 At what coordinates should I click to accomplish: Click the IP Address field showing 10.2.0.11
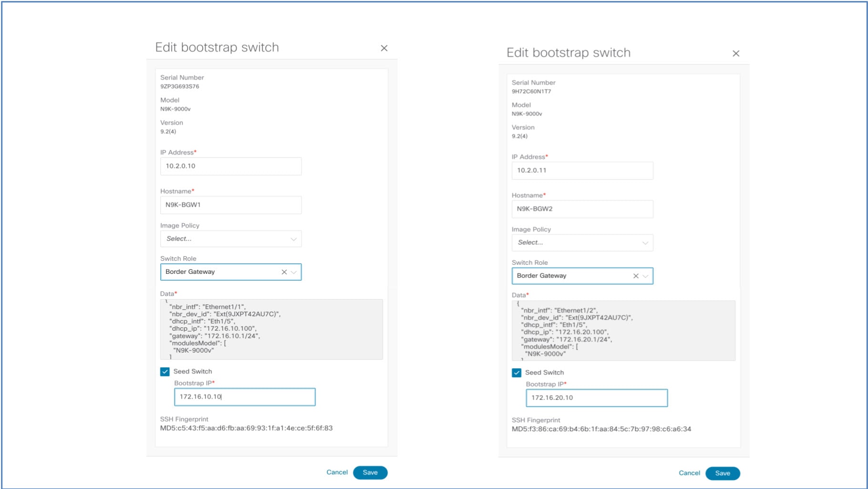[x=582, y=170]
